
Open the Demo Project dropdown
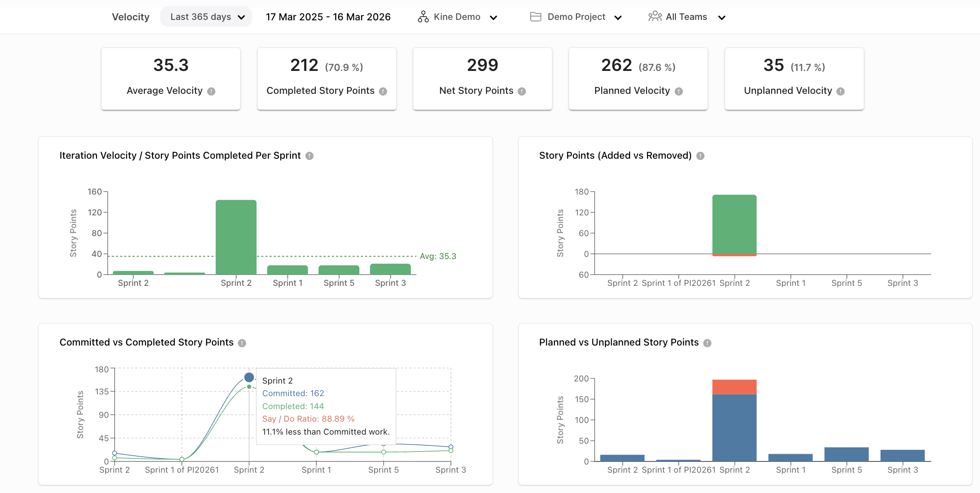coord(618,18)
